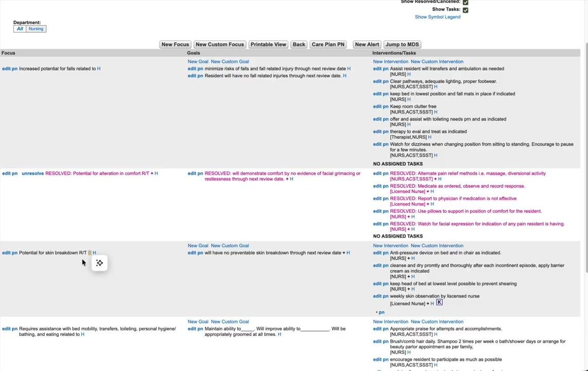
Task: Click the small icon after skin breakdown R/T
Action: point(90,253)
